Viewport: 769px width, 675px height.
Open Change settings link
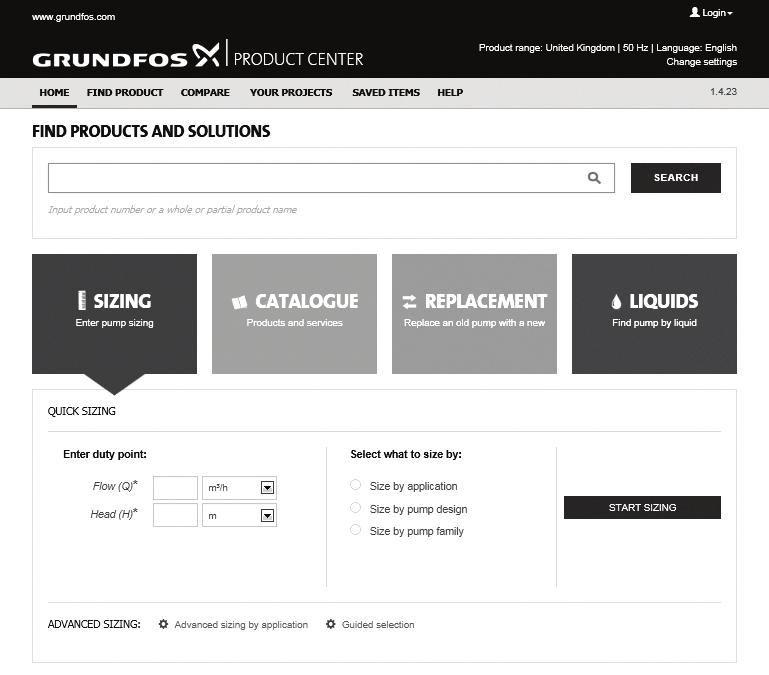(x=701, y=62)
